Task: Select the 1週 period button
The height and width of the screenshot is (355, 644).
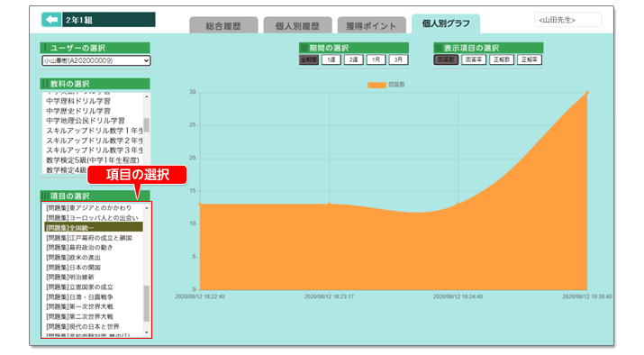Action: point(331,59)
